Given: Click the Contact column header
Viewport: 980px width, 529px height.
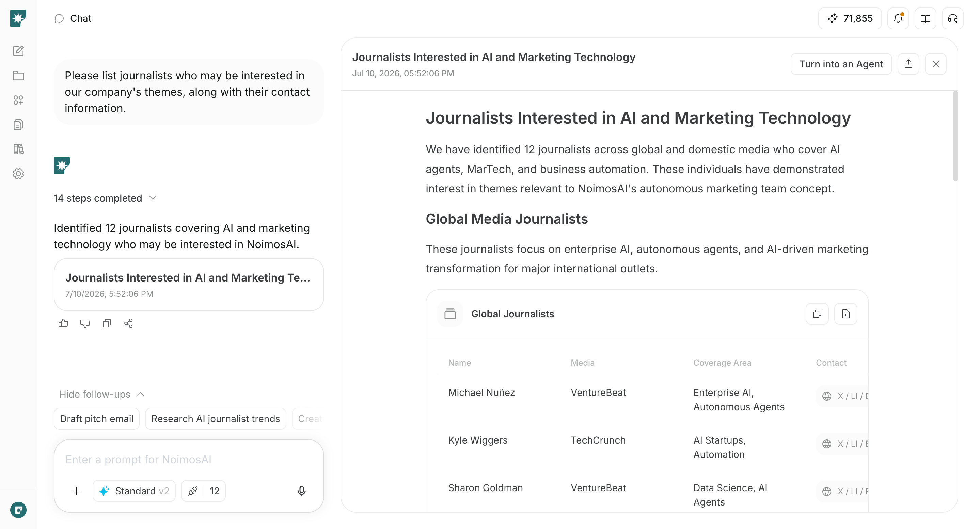Looking at the screenshot, I should pyautogui.click(x=831, y=363).
